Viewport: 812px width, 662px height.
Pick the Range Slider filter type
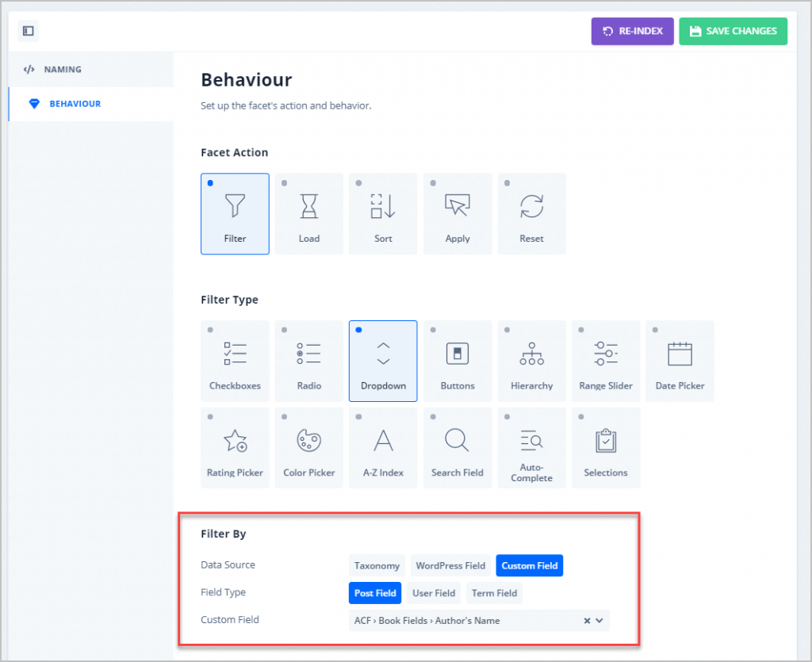(606, 361)
